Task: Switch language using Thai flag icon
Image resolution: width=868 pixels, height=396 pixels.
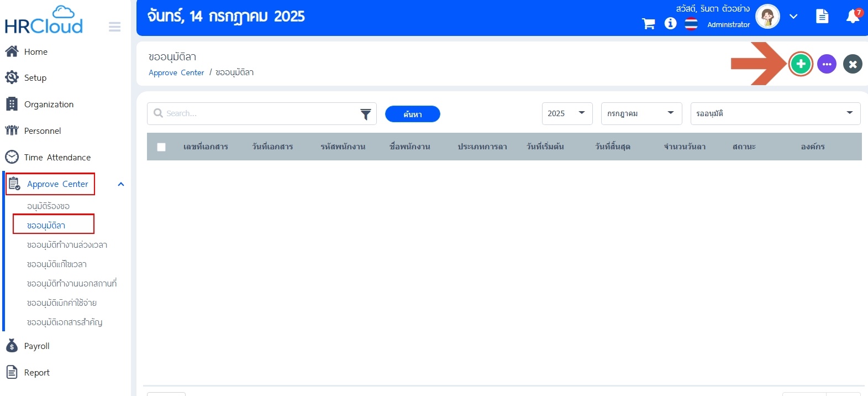Action: (691, 24)
